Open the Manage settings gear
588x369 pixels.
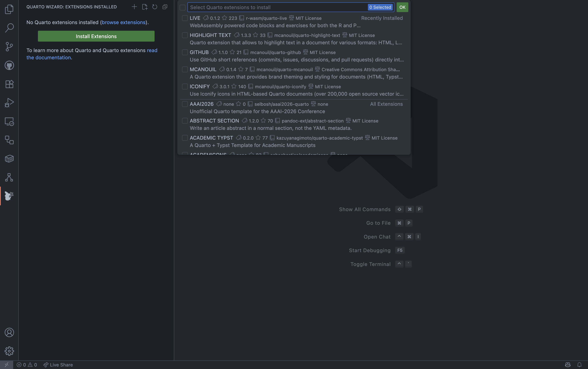point(9,351)
